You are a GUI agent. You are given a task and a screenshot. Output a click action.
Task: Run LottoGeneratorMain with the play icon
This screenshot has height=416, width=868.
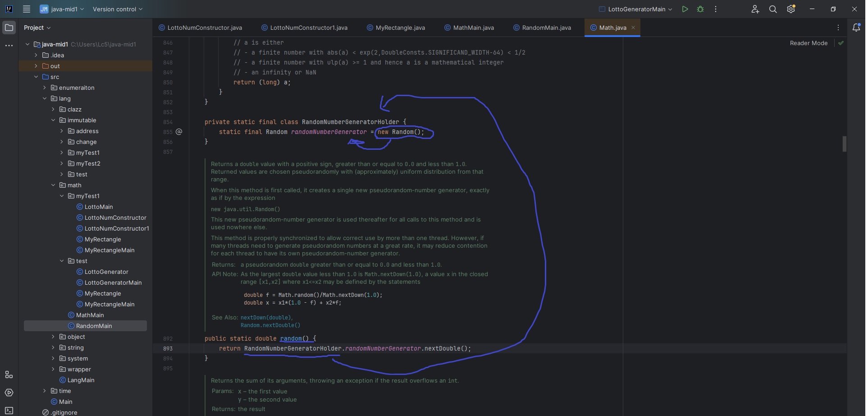tap(685, 9)
